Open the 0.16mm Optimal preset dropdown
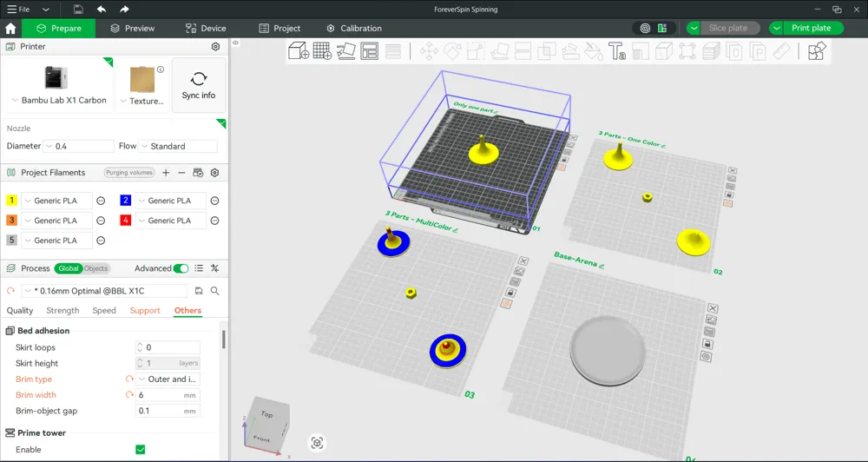Viewport: 868px width, 462px height. tap(104, 291)
